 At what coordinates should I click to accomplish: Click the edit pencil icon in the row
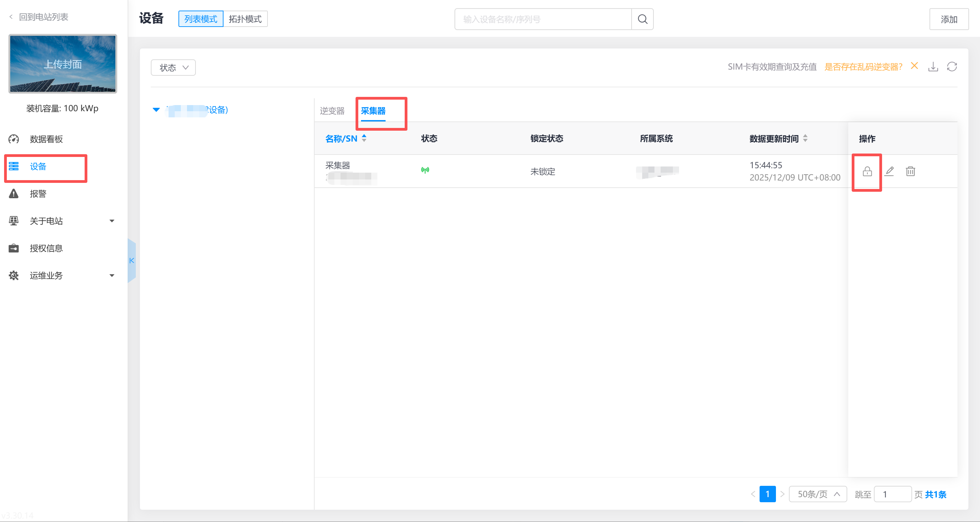pos(889,172)
